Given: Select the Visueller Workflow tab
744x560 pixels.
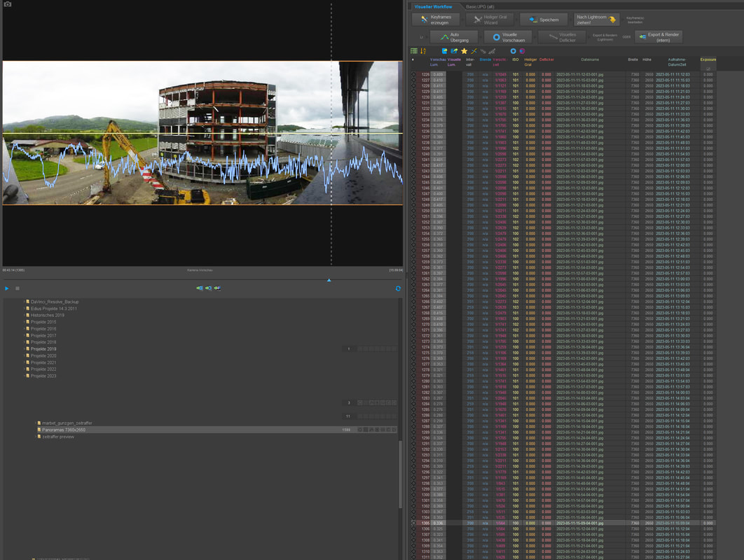Looking at the screenshot, I should click(x=433, y=6).
